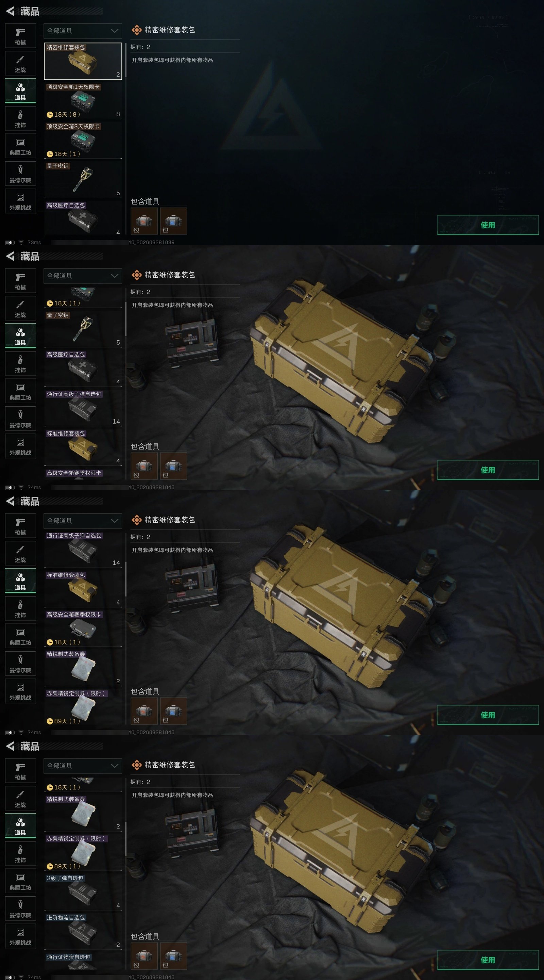This screenshot has width=544, height=980.
Task: Open 挂饰 charm icon on the 73ms screen
Action: [x=20, y=119]
